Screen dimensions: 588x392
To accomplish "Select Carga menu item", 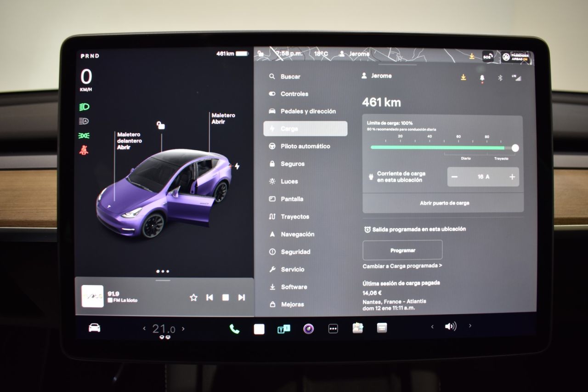I will point(305,129).
